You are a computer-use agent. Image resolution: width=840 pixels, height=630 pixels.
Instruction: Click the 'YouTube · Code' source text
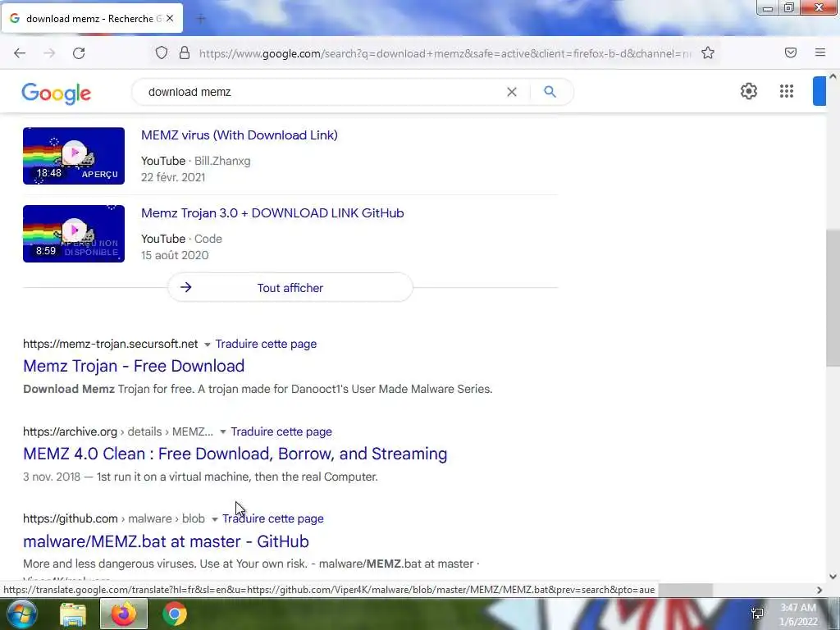[x=181, y=239]
